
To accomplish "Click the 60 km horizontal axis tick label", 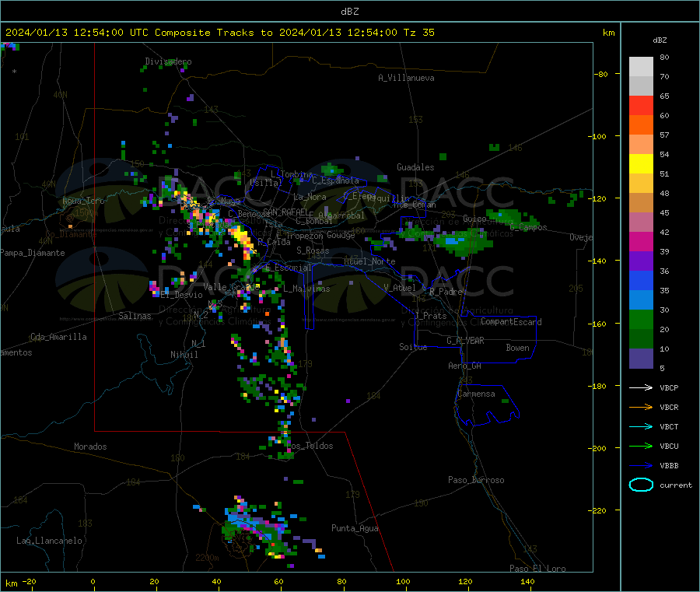I will 278,581.
